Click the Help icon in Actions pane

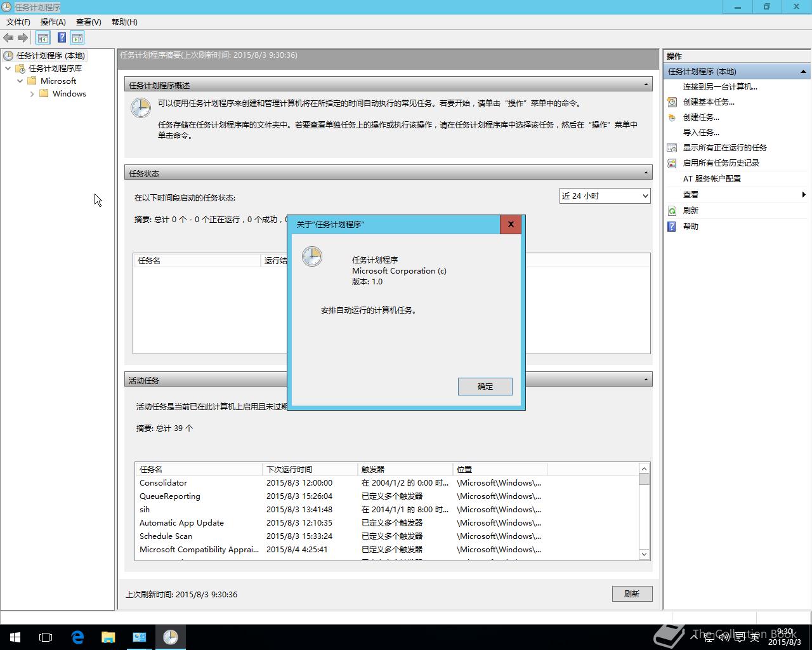[x=672, y=226]
